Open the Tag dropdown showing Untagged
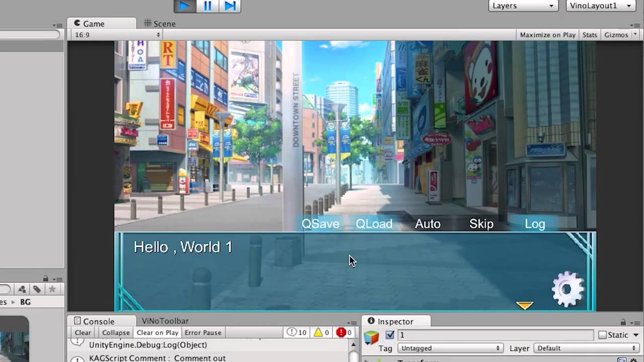 (x=449, y=348)
